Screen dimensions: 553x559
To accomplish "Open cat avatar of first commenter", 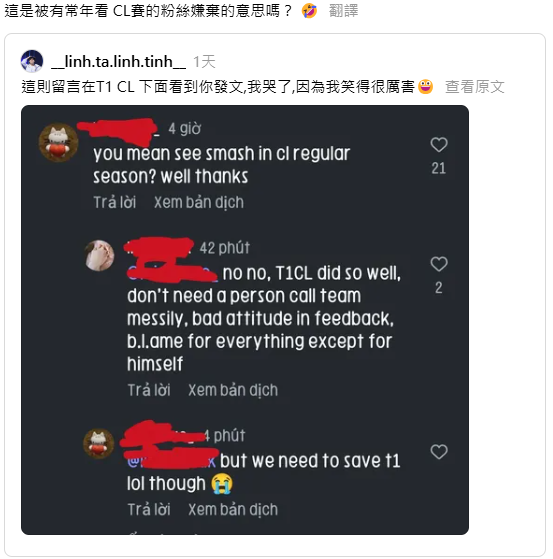I will click(58, 143).
